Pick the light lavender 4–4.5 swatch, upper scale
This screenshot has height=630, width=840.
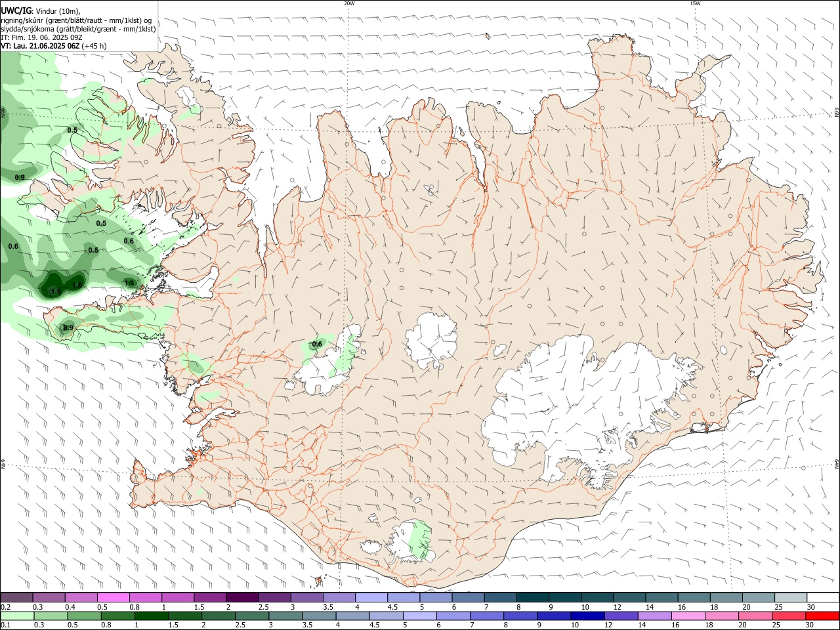[x=371, y=598]
